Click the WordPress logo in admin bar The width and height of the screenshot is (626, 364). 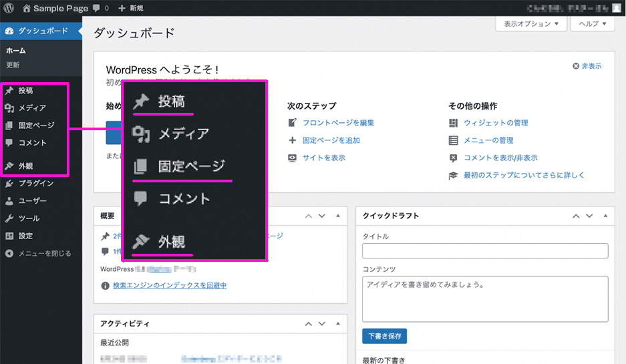(x=9, y=8)
